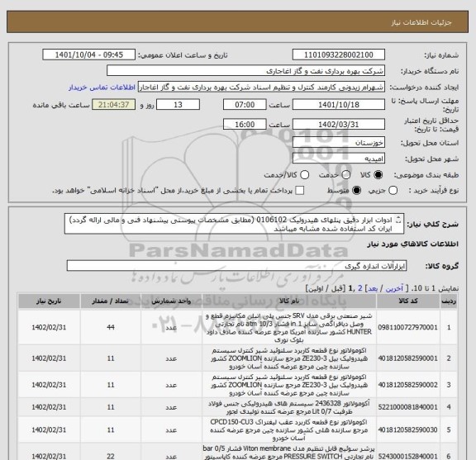This screenshot has width=476, height=460.
Task: Click the تاریخ نیاز column header
Action: 49,301
